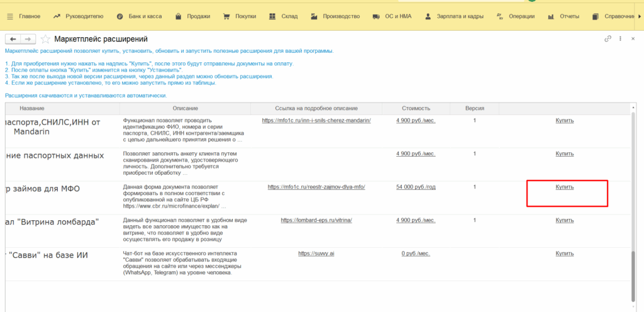Select the Савви на базе ИИ name cell
Viewport: 644px width, 312px height.
pyautogui.click(x=62, y=264)
